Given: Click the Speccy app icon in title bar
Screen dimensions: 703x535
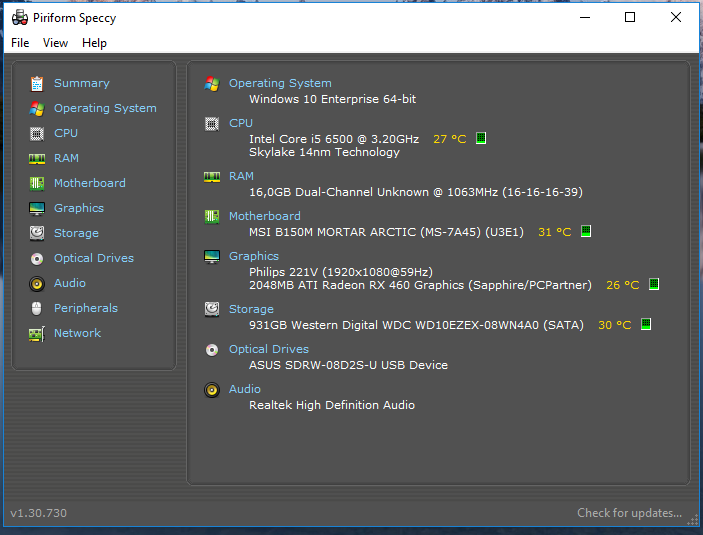Looking at the screenshot, I should click(19, 17).
